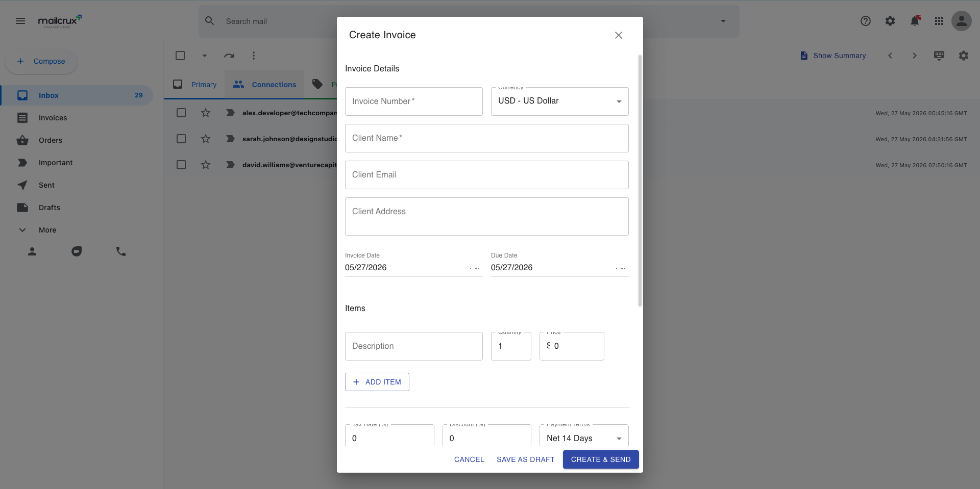Image resolution: width=980 pixels, height=489 pixels.
Task: Click SAVE AS DRAFT
Action: [x=526, y=459]
